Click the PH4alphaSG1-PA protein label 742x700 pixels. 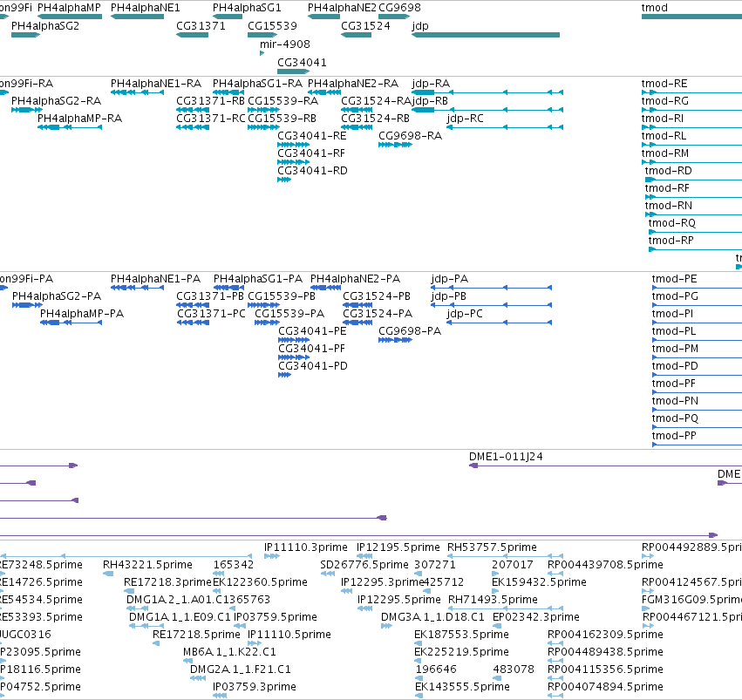(x=258, y=279)
